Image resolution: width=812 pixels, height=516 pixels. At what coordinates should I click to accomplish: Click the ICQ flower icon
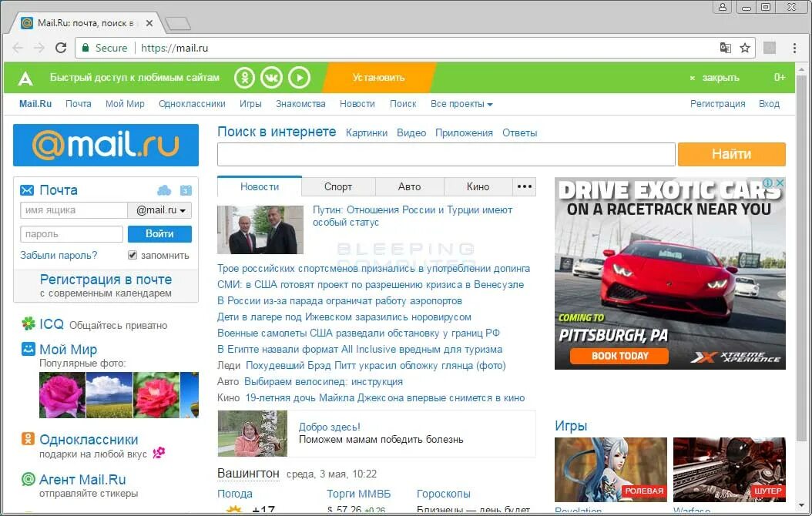[x=28, y=324]
